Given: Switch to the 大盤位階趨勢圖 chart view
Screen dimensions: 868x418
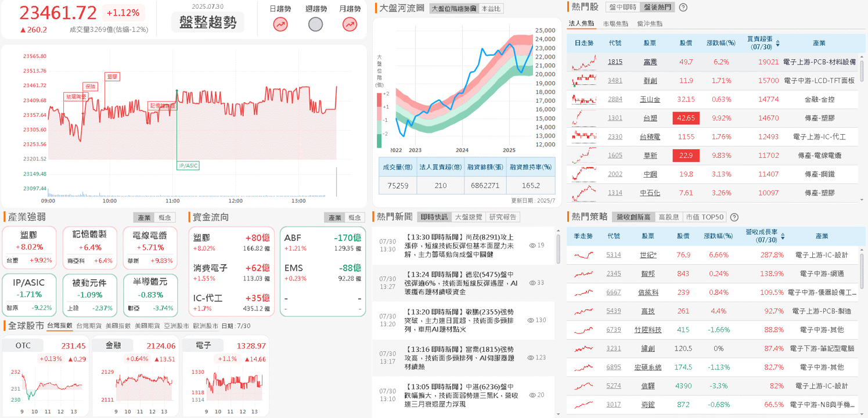Looking at the screenshot, I should (x=454, y=9).
